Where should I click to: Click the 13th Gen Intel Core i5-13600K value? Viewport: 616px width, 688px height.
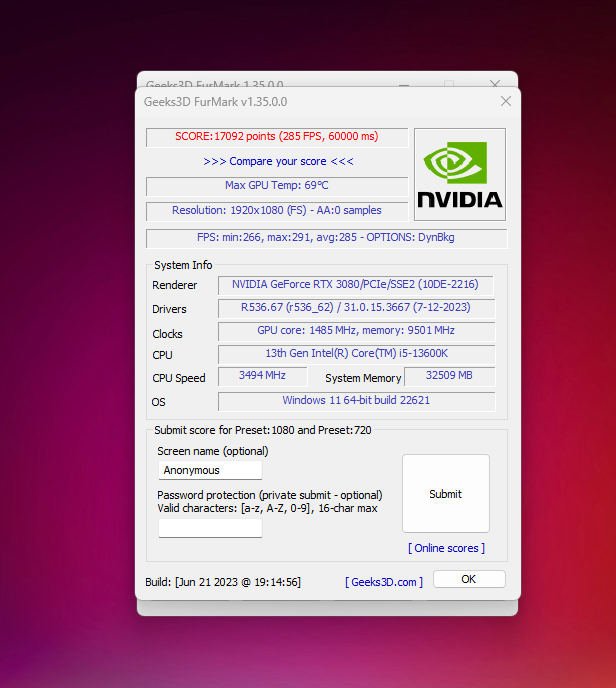click(x=356, y=354)
